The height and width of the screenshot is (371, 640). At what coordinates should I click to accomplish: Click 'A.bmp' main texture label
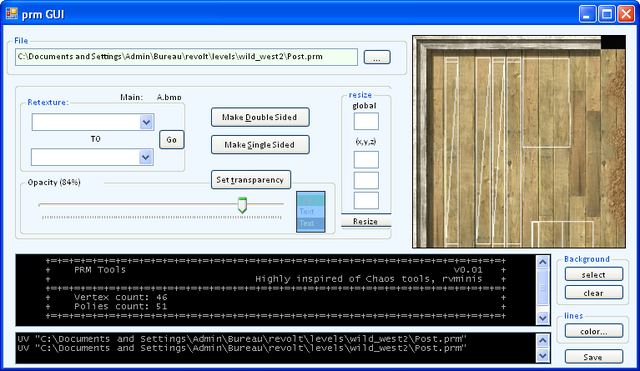169,97
